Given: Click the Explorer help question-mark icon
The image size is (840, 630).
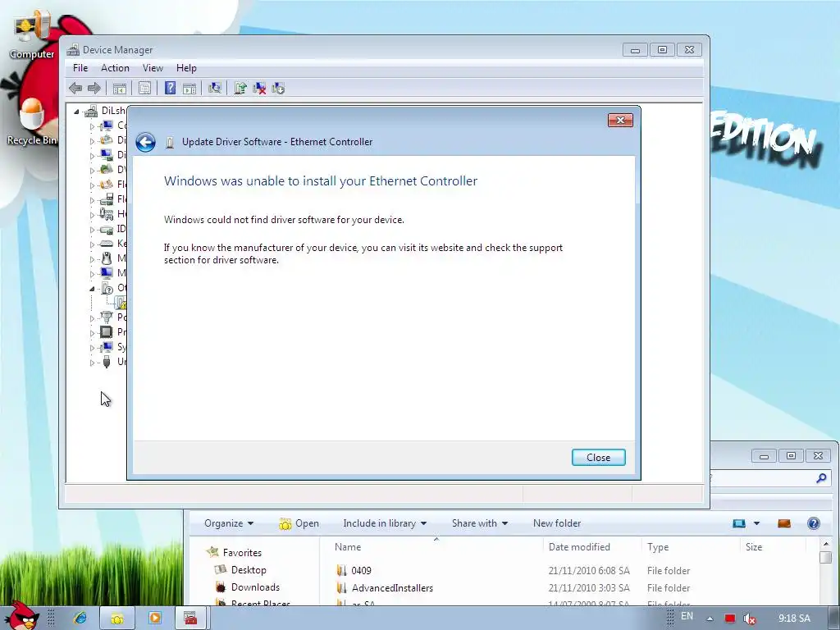Looking at the screenshot, I should click(813, 523).
